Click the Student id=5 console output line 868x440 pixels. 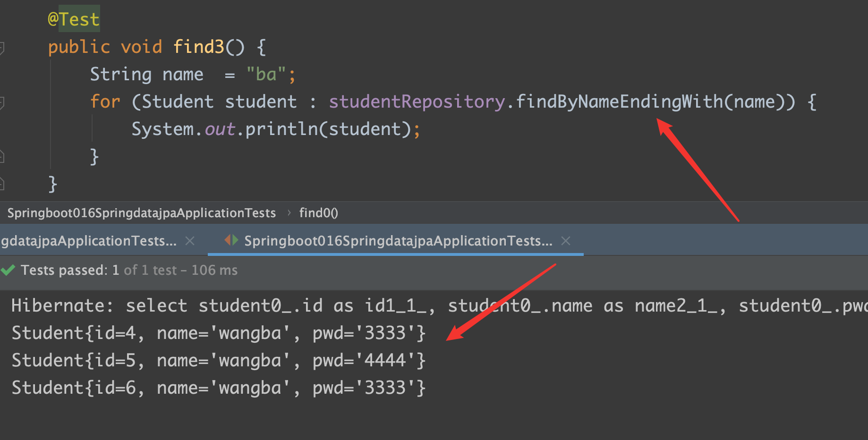[218, 361]
